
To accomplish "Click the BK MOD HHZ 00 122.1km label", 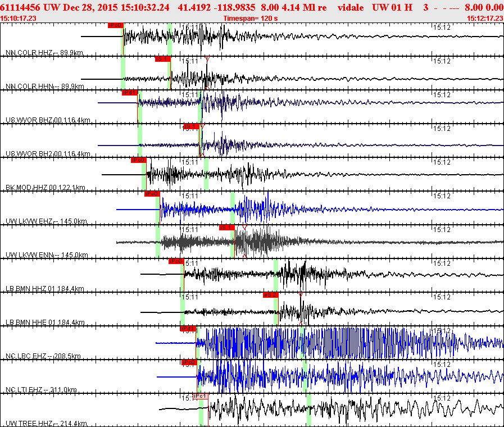I will pyautogui.click(x=46, y=188).
